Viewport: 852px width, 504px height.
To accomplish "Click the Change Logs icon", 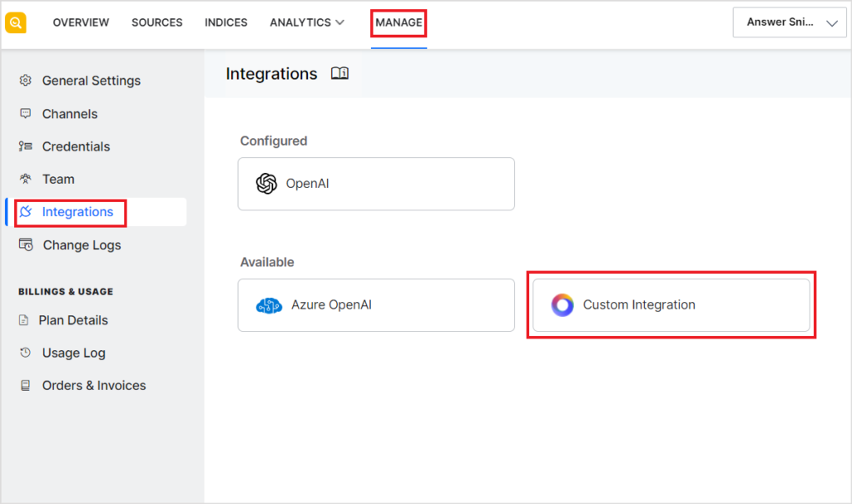I will (25, 245).
